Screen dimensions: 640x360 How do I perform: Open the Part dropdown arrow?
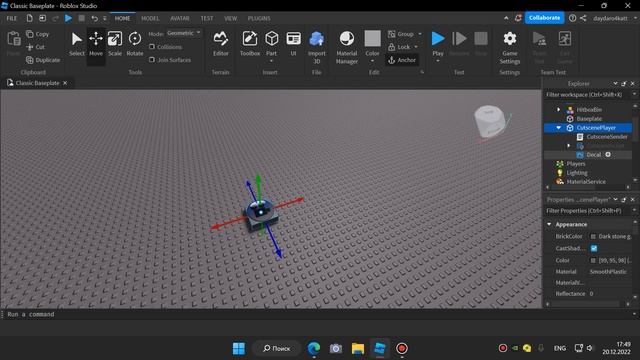coord(271,61)
